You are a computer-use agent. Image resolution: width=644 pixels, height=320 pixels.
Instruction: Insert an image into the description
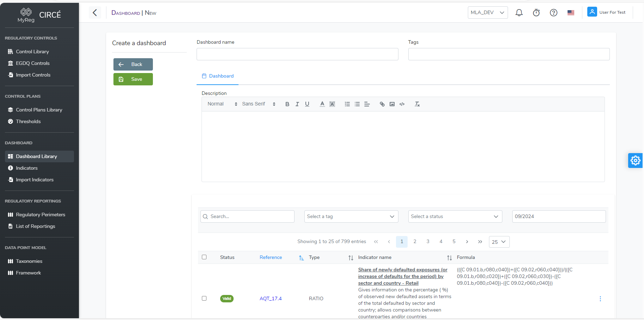pyautogui.click(x=392, y=104)
